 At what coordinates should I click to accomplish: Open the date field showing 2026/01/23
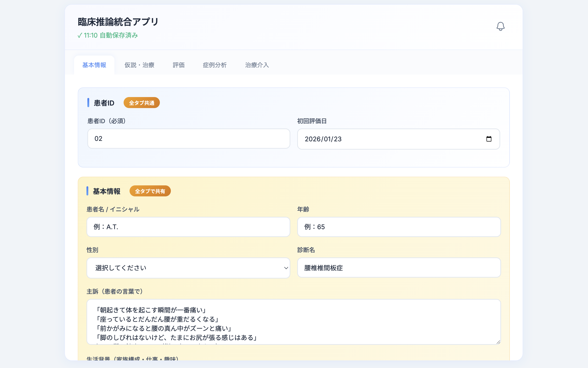click(365, 139)
